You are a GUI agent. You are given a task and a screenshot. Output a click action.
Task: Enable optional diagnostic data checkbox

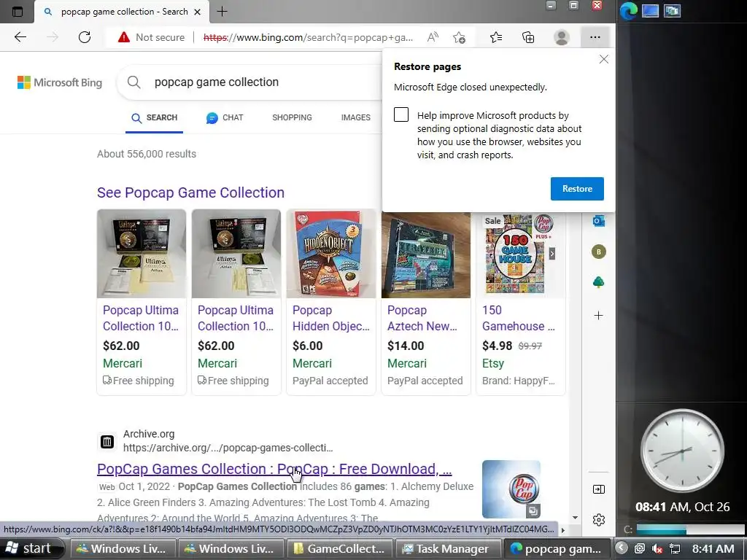pos(401,114)
